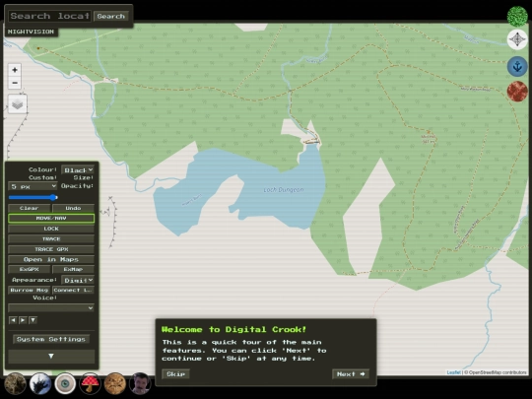Toggle the NIGHTVISION mode button
532x399 pixels.
click(x=31, y=32)
